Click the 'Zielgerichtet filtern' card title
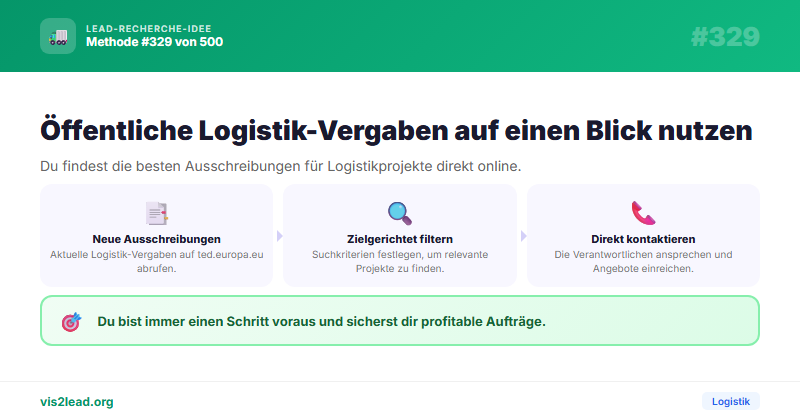 pos(400,239)
